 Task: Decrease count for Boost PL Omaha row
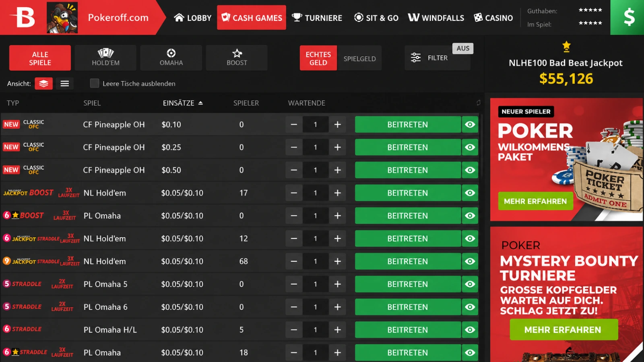point(294,216)
